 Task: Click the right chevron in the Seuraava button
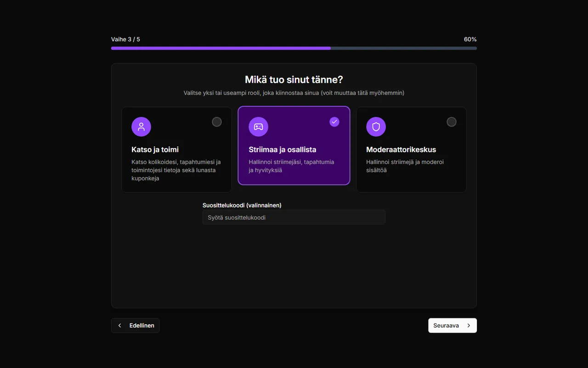tap(469, 325)
